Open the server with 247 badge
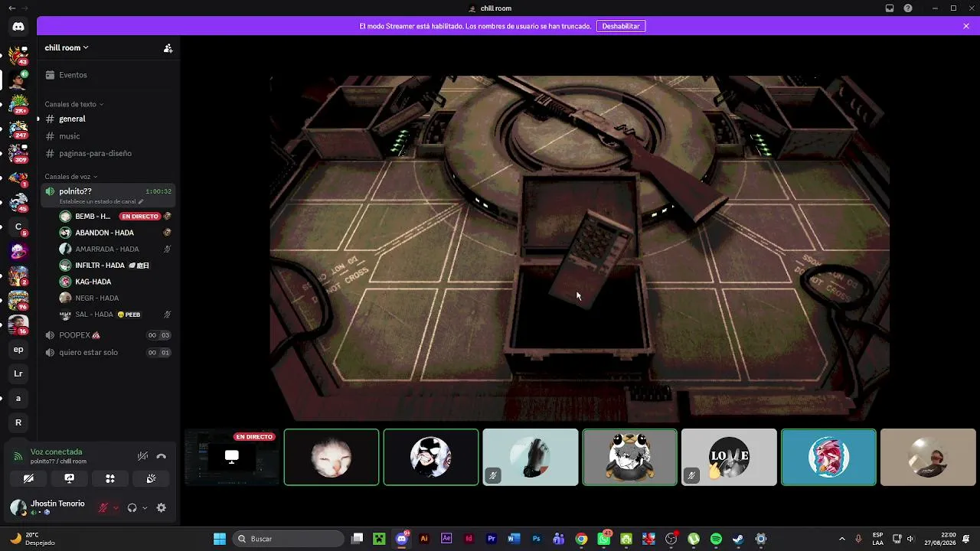Viewport: 980px width, 551px height. click(x=18, y=129)
